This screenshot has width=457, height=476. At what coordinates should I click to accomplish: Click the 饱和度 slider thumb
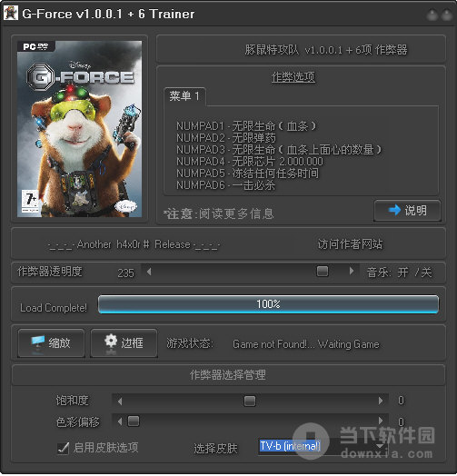click(250, 401)
